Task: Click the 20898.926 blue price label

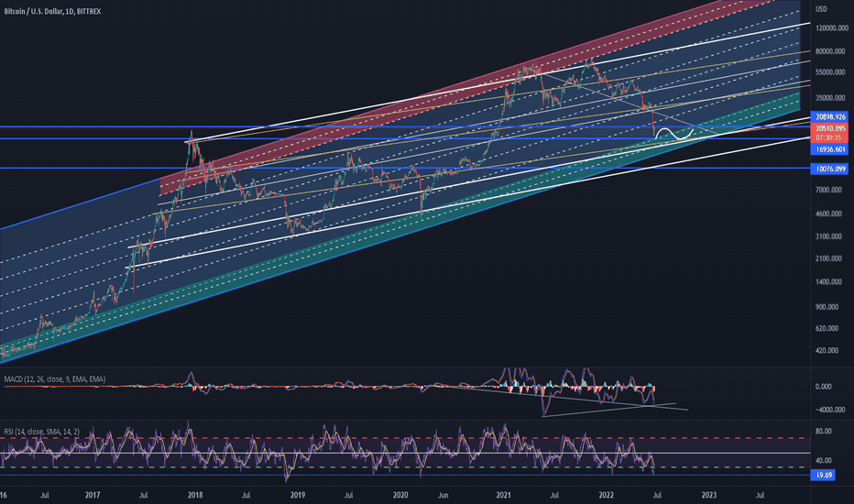Action: click(830, 116)
